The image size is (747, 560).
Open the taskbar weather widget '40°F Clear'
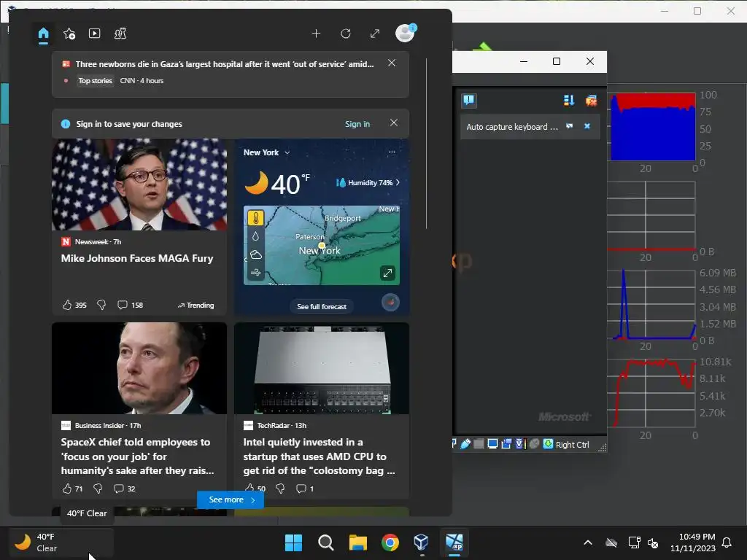pos(61,542)
